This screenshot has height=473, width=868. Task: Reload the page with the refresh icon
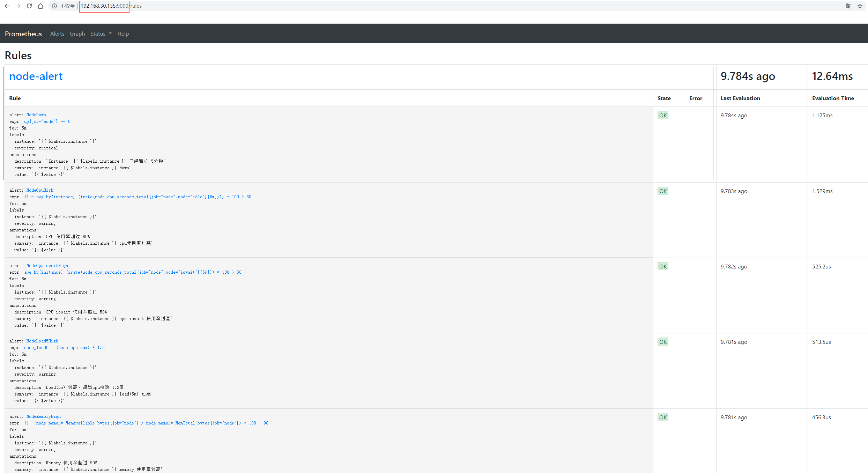(x=29, y=6)
